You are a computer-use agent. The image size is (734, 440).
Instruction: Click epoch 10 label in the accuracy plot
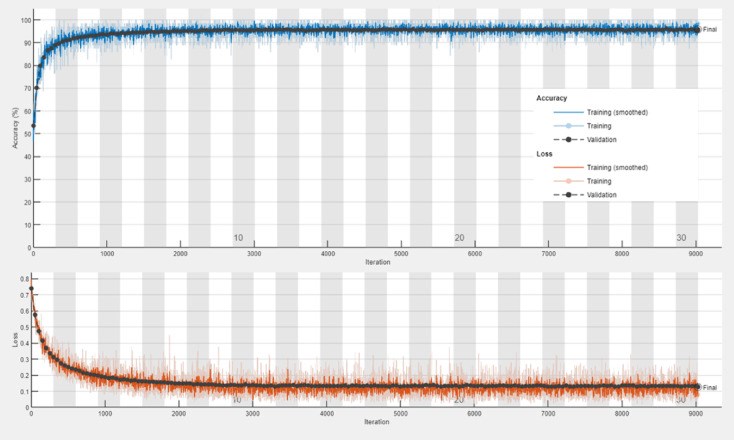coord(238,238)
